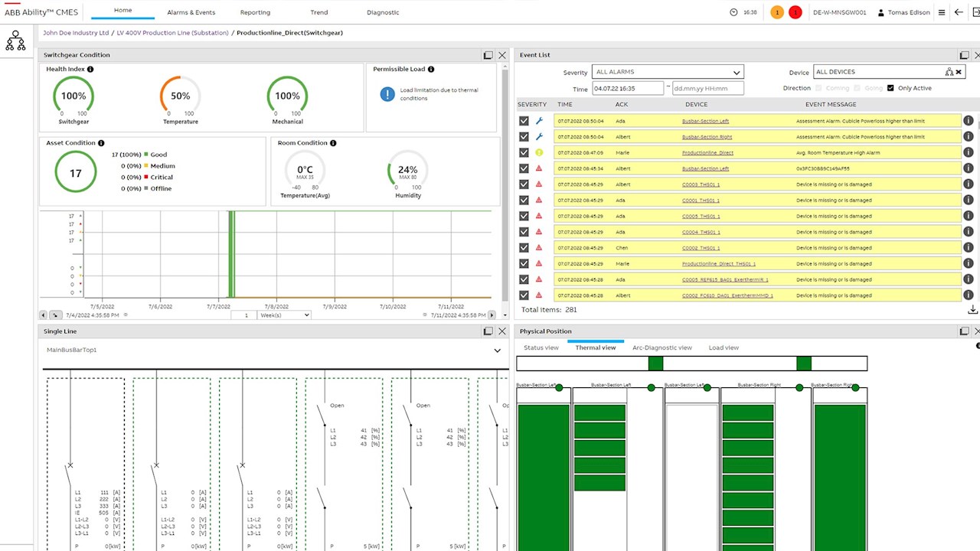Image resolution: width=980 pixels, height=551 pixels.
Task: Click the clock icon next to 16:38
Action: 734,12
